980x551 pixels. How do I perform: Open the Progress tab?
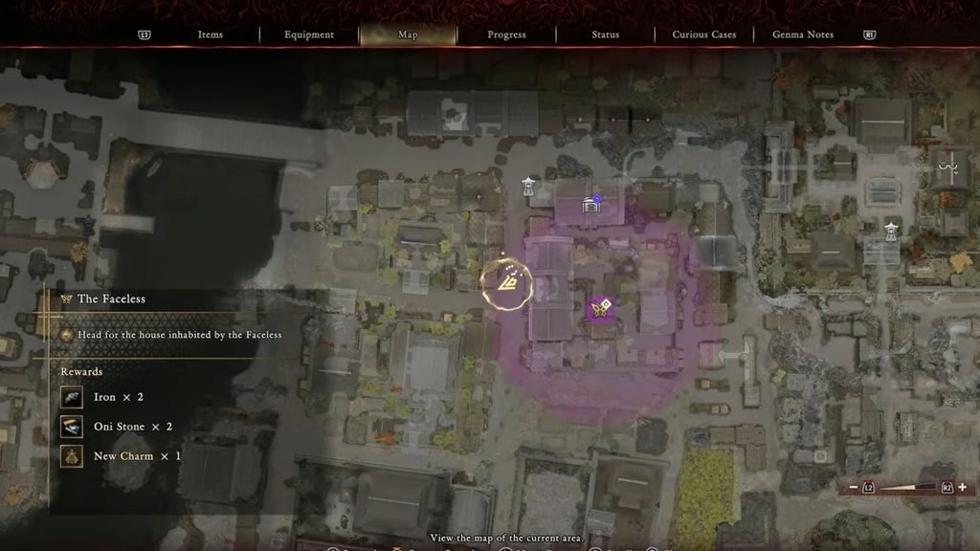(506, 35)
